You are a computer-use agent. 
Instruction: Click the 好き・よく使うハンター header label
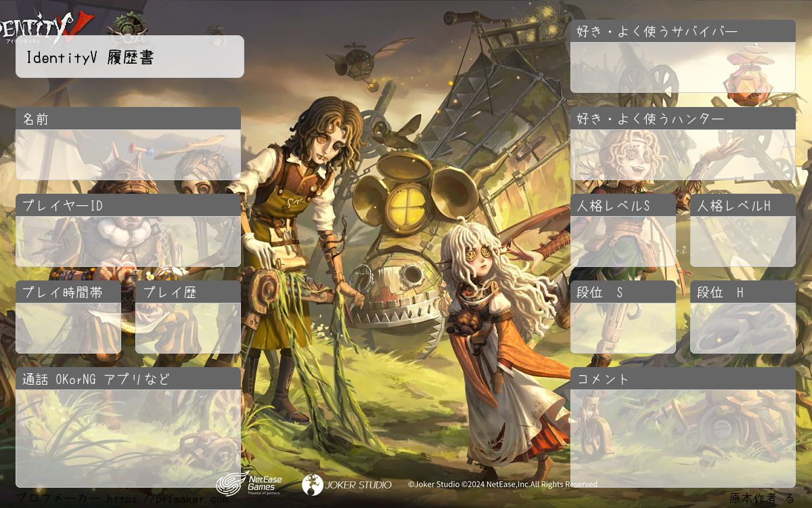click(x=683, y=119)
